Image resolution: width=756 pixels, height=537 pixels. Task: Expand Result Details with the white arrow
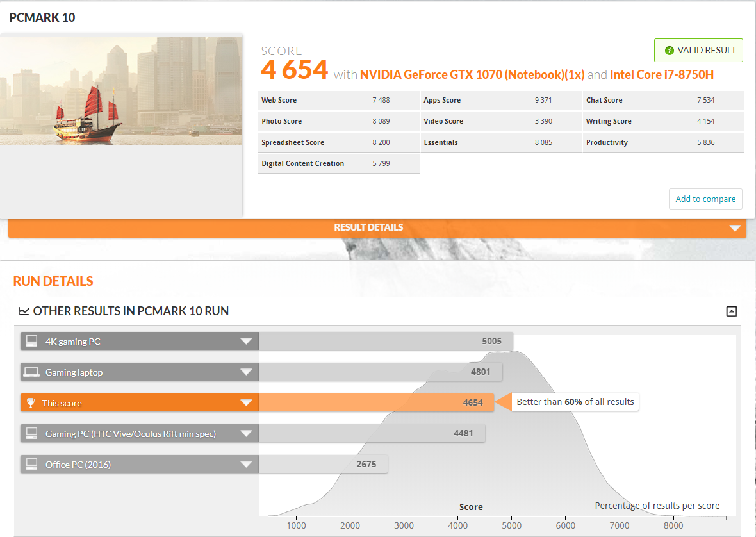click(x=735, y=228)
